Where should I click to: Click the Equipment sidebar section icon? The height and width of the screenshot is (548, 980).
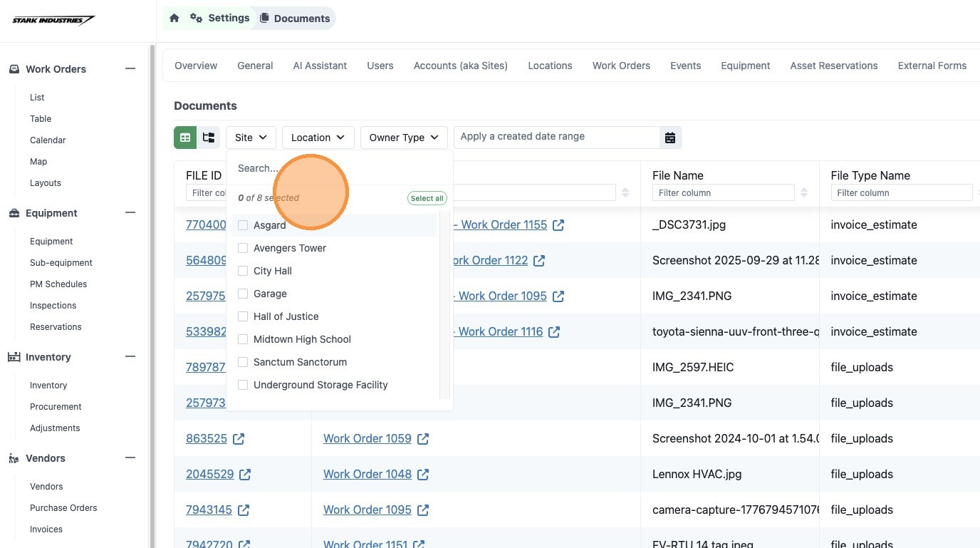coord(14,213)
